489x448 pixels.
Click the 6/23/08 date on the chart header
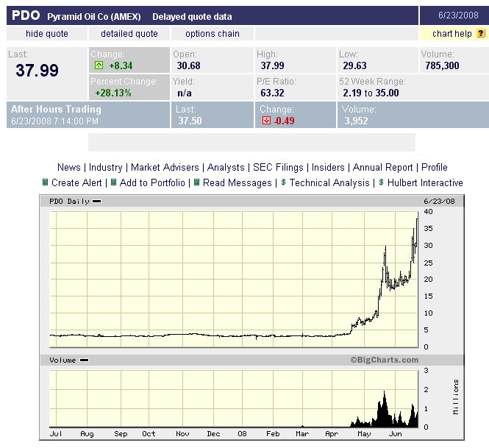click(x=439, y=202)
